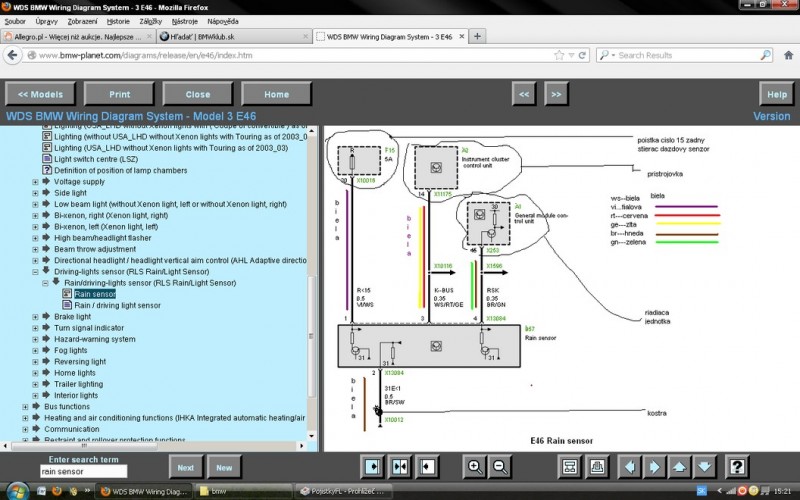Click the SK keyboard language indicator
Screen dimensions: 800x500
coord(701,491)
